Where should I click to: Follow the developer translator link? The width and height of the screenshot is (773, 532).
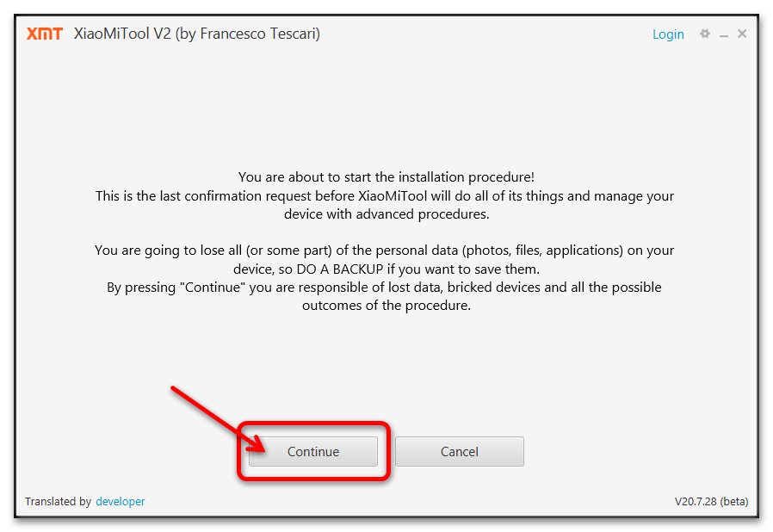[x=121, y=501]
